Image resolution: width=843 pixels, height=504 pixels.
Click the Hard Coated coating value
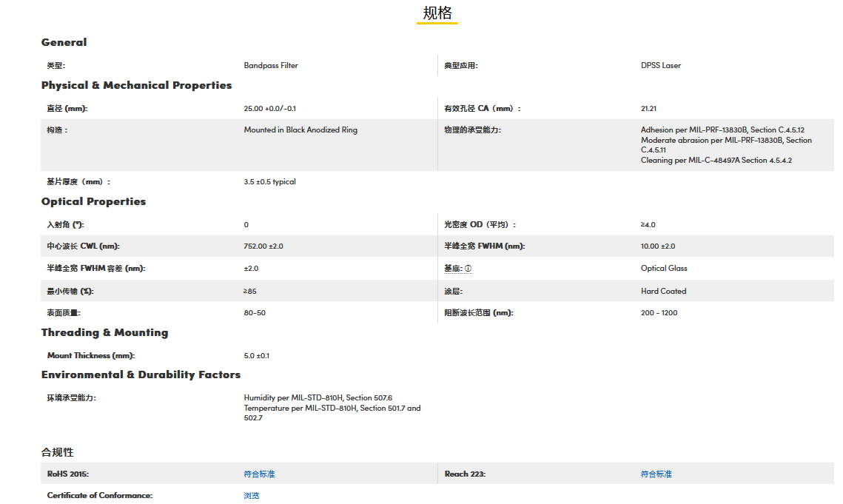point(663,291)
